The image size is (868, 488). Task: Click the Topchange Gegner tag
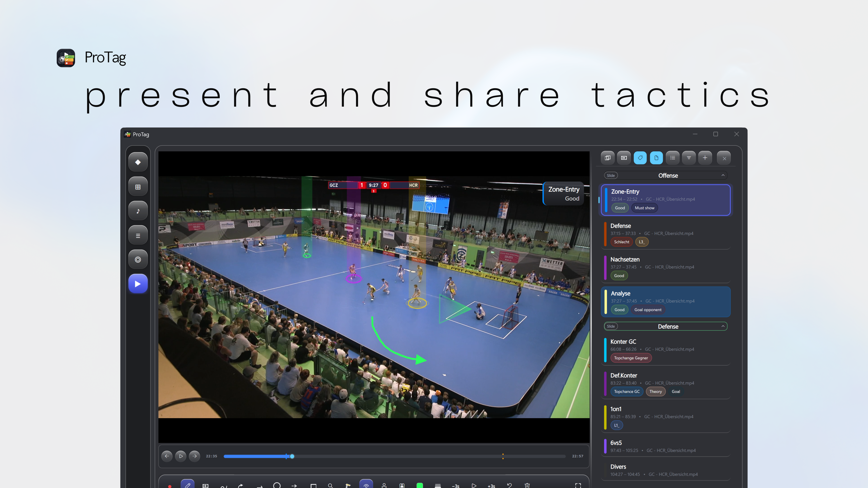(x=631, y=358)
